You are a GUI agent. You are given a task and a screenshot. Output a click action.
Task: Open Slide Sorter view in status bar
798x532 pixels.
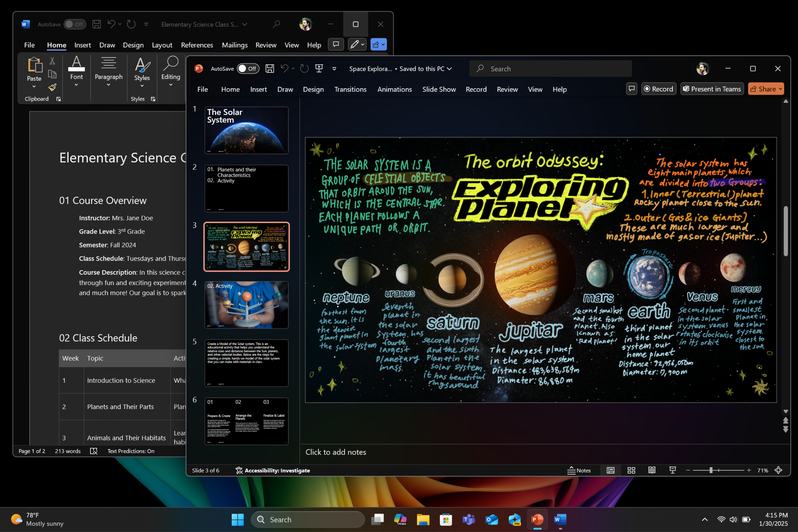tap(631, 470)
